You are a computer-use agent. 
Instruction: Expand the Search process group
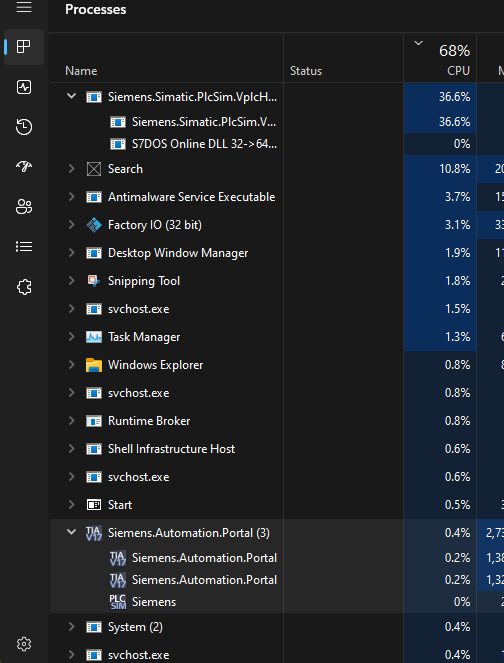point(71,169)
